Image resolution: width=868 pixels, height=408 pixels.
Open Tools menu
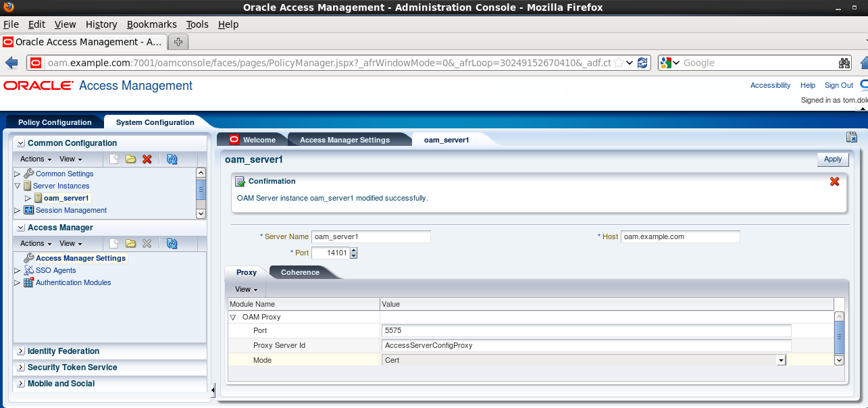click(197, 24)
